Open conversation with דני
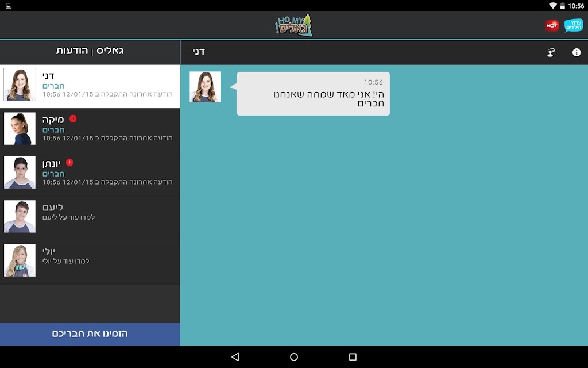Screen dimensions: 588x368 click(90, 86)
